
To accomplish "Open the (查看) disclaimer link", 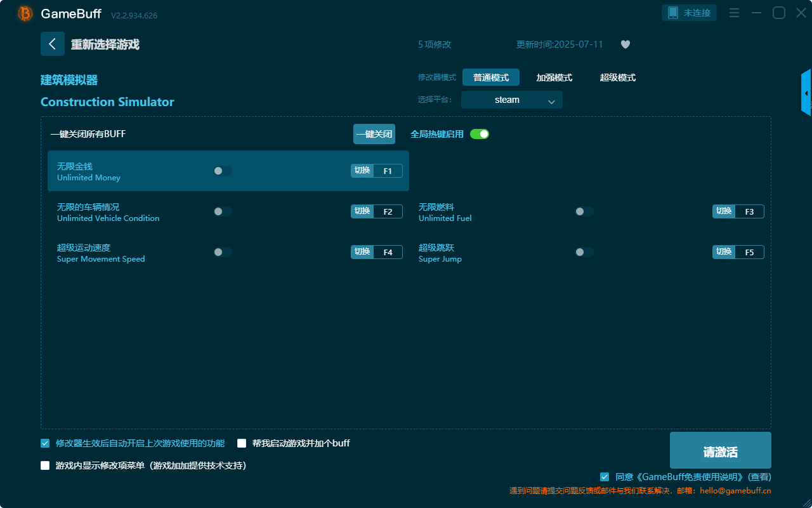I will pyautogui.click(x=760, y=477).
